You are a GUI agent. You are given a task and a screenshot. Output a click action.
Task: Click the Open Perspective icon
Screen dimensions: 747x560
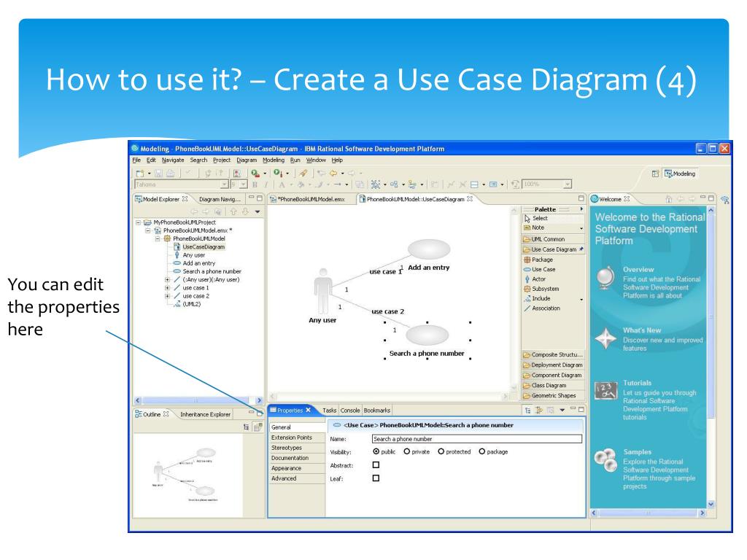656,174
